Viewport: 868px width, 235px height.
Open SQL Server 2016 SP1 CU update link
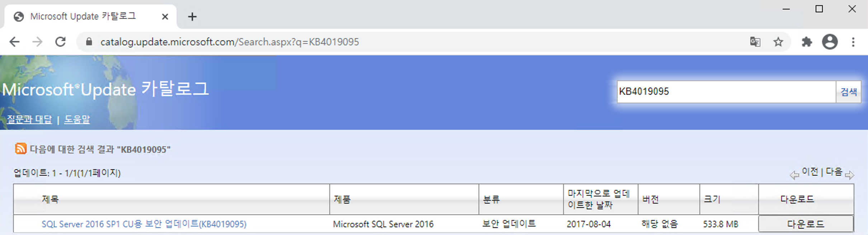coord(144,224)
